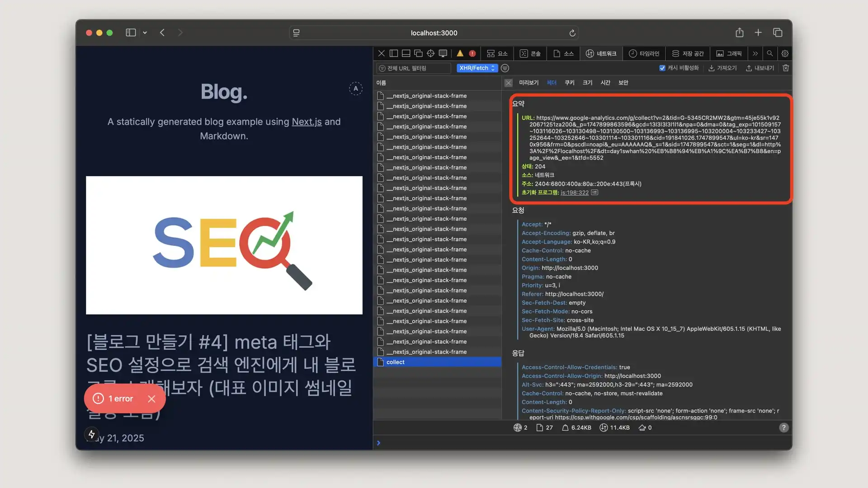Open the 쿠키 detail tab
The width and height of the screenshot is (868, 488).
[569, 83]
